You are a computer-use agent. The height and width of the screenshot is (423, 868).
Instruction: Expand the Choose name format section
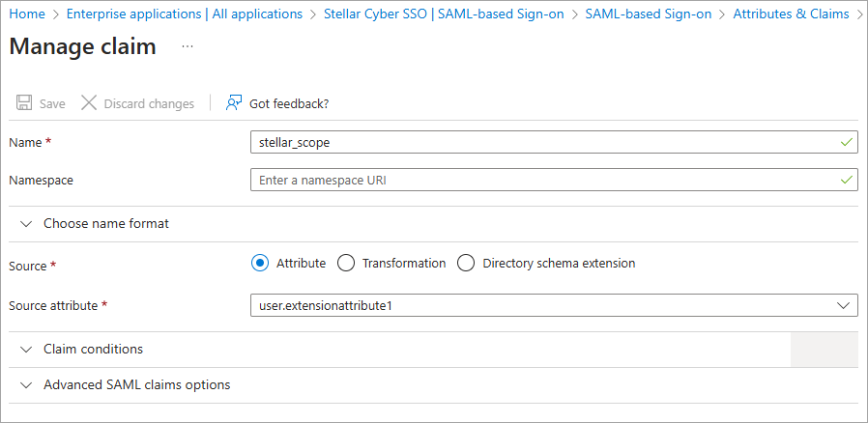click(106, 223)
